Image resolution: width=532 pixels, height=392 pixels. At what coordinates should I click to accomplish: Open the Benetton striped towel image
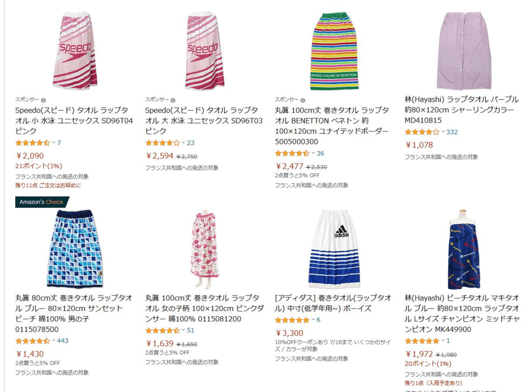[x=334, y=51]
